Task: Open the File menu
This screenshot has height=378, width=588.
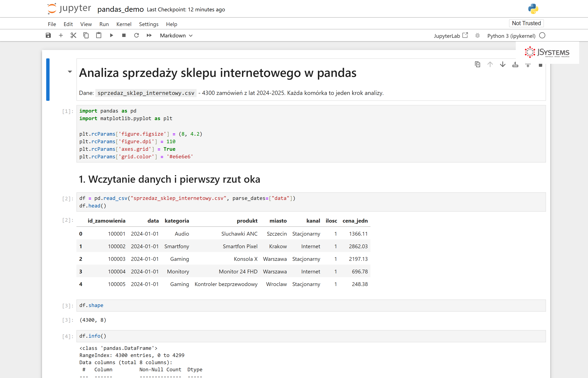Action: 52,24
